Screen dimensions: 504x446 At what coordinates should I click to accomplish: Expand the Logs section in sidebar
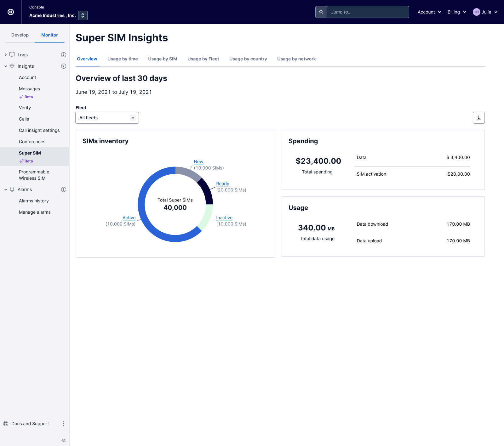(6, 55)
